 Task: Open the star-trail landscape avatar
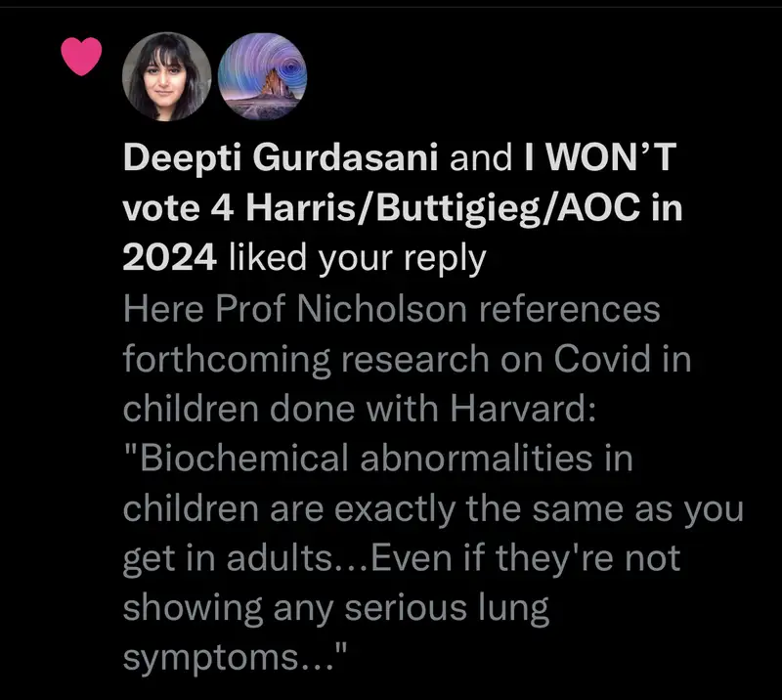261,77
